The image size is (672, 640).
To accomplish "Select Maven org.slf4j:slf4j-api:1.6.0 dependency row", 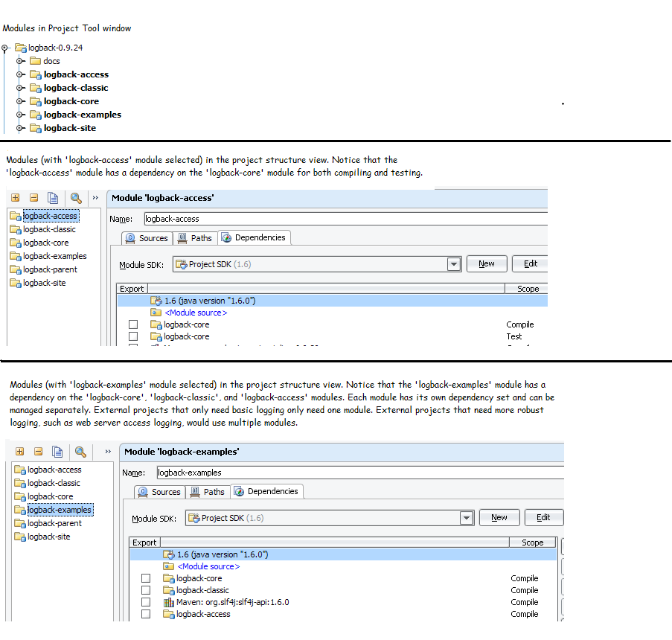I will [343, 602].
